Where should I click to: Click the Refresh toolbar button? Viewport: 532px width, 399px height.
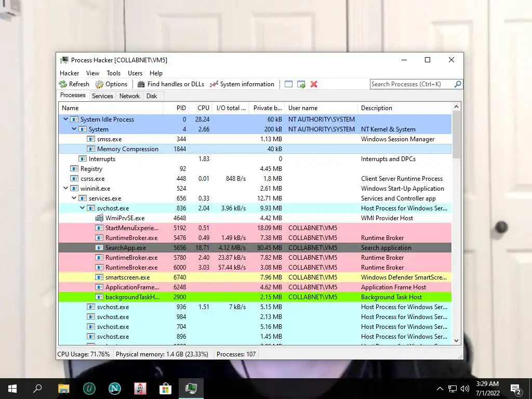click(x=74, y=84)
